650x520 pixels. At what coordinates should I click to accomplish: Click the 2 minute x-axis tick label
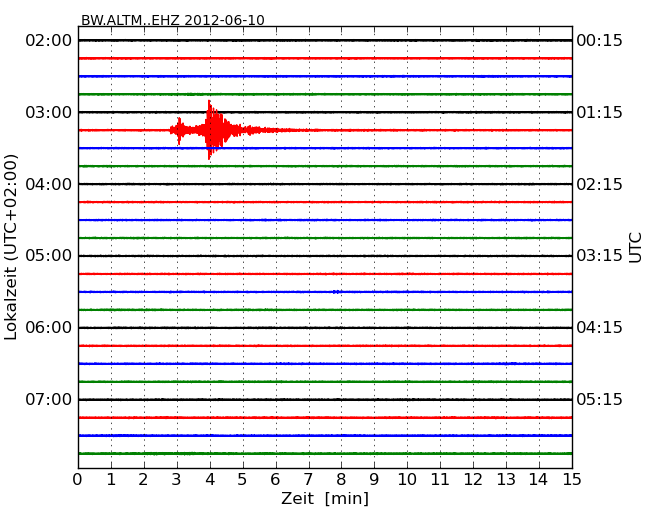[x=143, y=479]
